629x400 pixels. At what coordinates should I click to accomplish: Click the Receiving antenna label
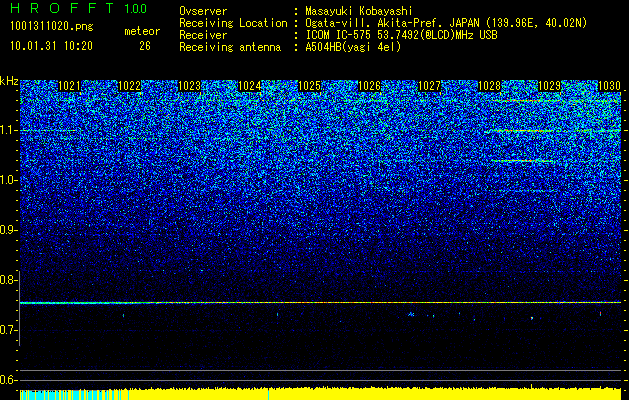(230, 47)
